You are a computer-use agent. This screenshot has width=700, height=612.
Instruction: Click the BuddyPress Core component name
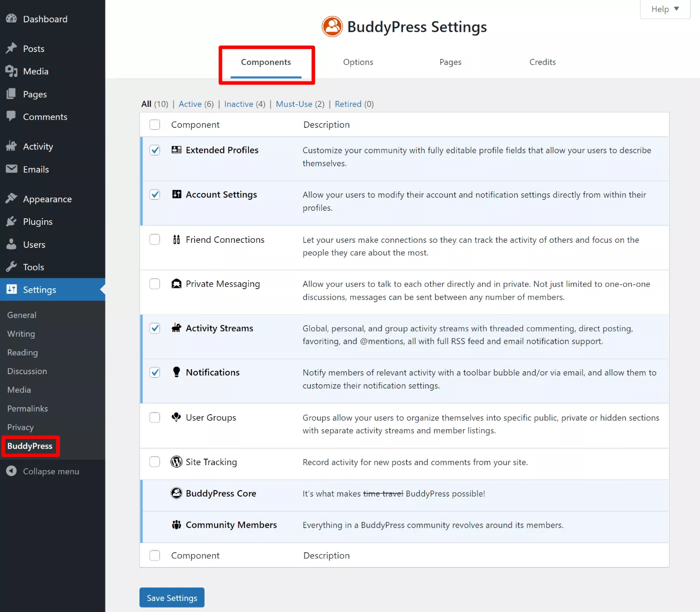coord(221,493)
